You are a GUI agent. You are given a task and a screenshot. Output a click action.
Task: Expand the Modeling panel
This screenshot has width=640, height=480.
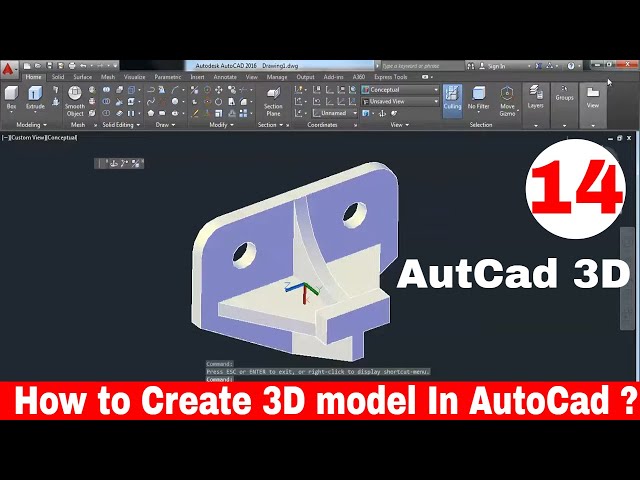31,125
